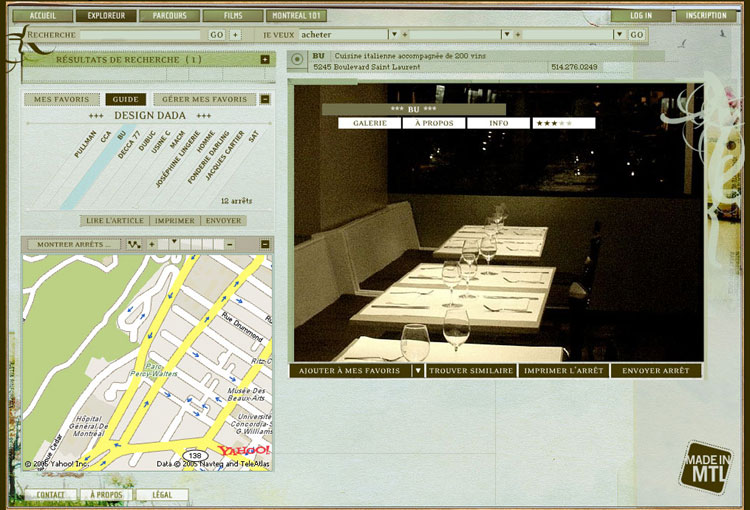Image resolution: width=750 pixels, height=510 pixels.
Task: Select the Decca 77 stop
Action: 129,144
